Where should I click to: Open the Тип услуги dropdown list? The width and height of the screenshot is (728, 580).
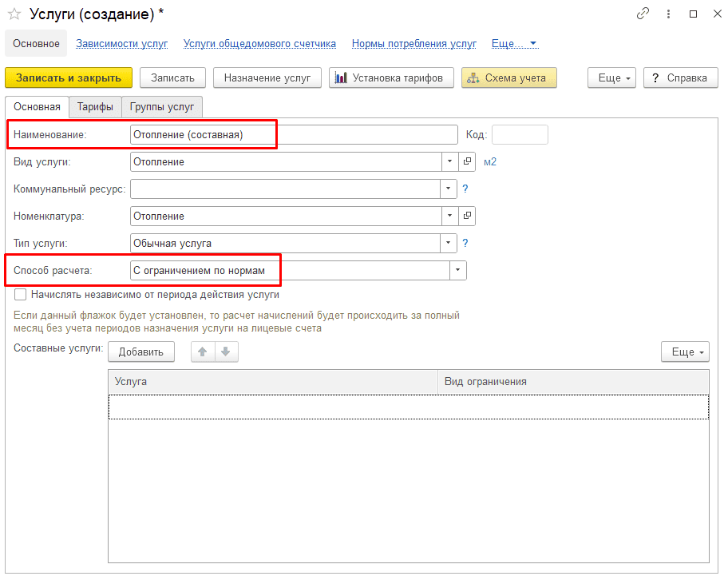tap(448, 243)
